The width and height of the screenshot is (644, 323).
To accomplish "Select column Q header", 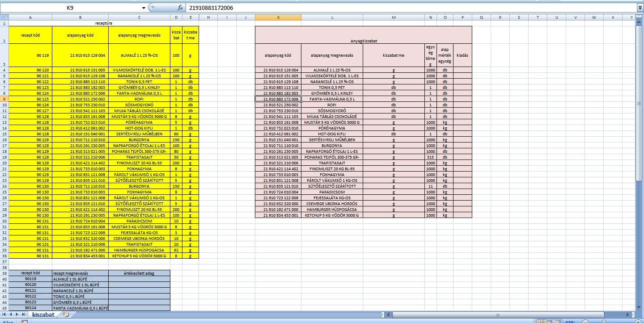I will pos(481,17).
